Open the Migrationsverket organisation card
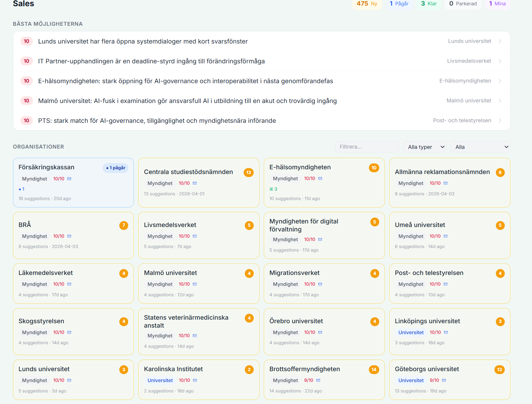The width and height of the screenshot is (532, 404). click(324, 284)
